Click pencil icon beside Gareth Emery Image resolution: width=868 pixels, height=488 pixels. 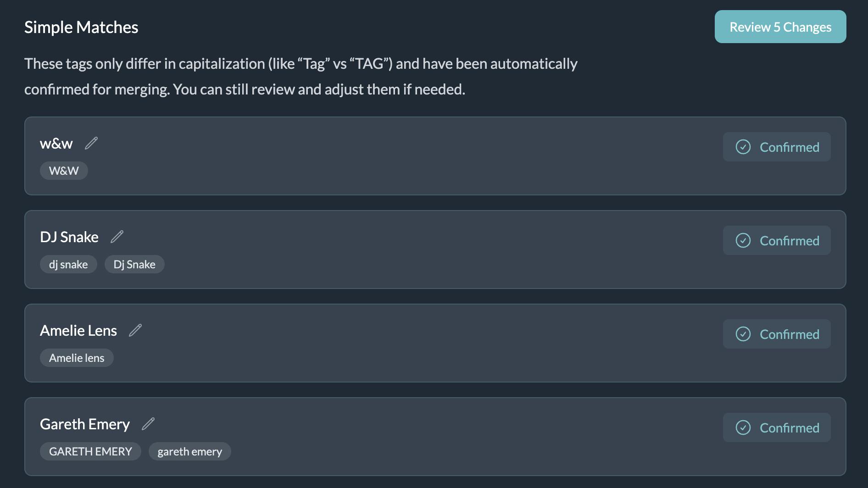(x=148, y=424)
